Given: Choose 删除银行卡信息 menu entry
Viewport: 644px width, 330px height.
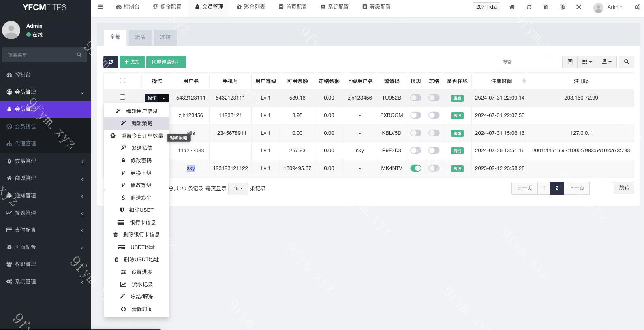Looking at the screenshot, I should pyautogui.click(x=137, y=235).
